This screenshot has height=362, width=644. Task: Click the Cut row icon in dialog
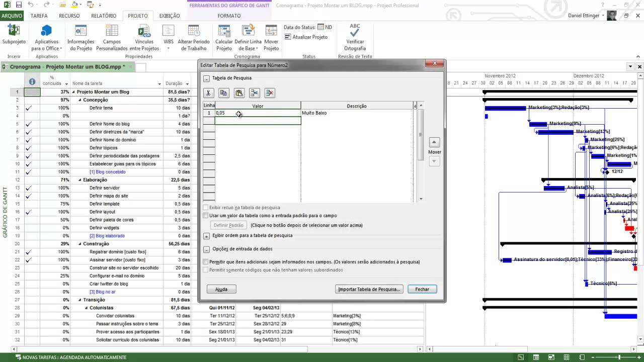(208, 93)
